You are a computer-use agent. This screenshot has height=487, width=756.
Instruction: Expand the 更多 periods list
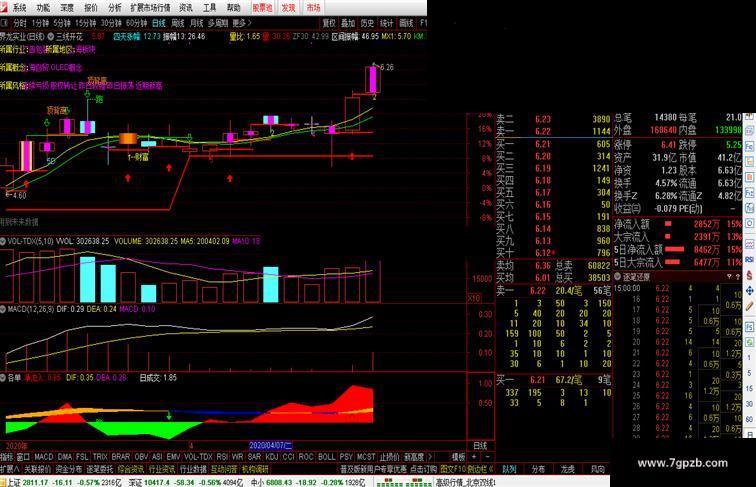click(242, 23)
